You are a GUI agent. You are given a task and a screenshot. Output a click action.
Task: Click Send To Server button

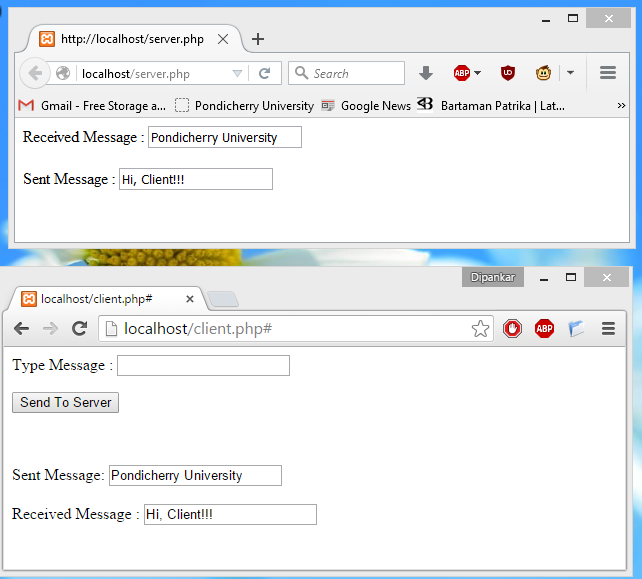point(66,403)
